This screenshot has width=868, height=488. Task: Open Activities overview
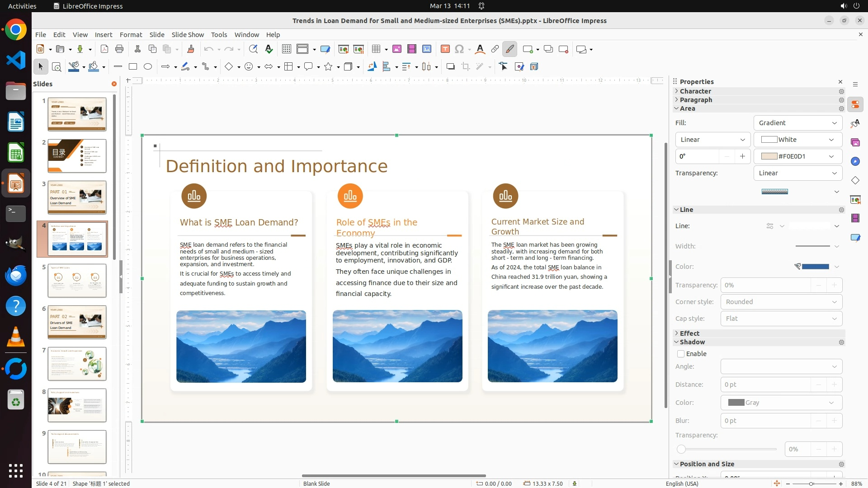[x=22, y=6]
